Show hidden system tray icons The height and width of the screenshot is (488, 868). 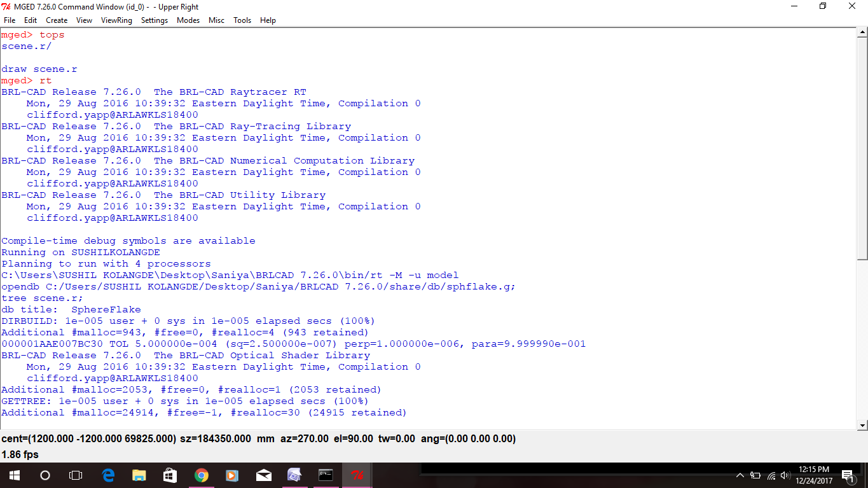click(740, 475)
